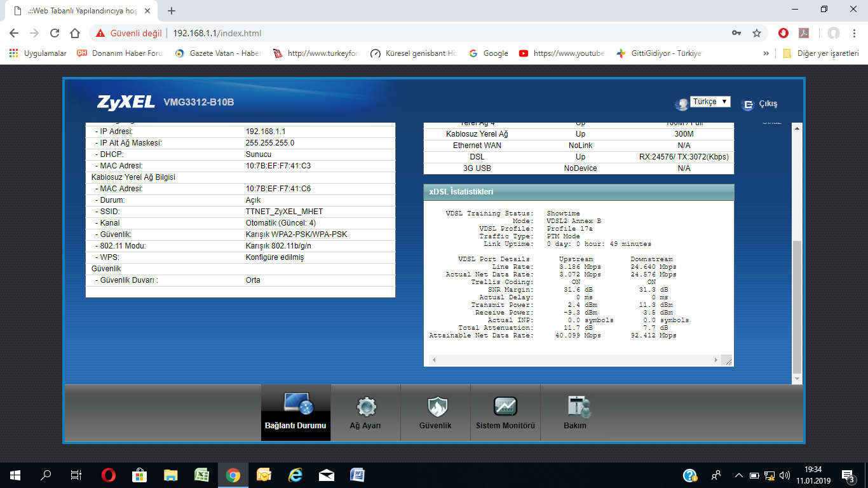
Task: Click the taskbar search magnifier
Action: point(46,475)
